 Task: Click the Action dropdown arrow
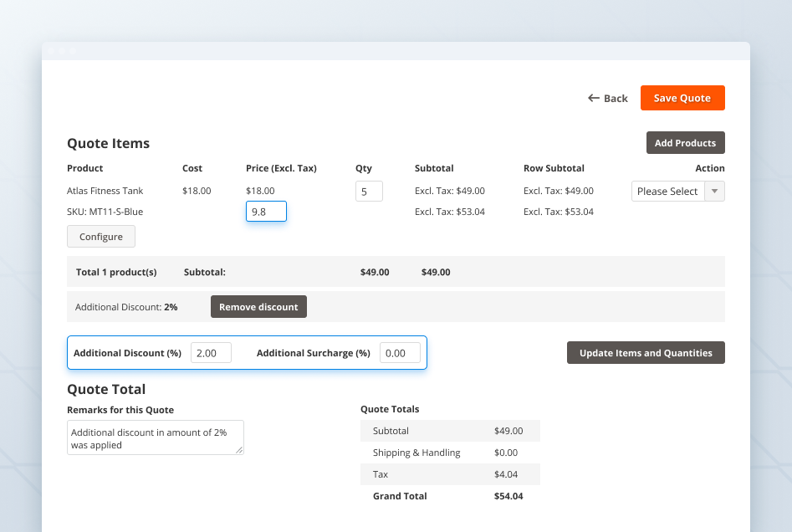point(715,192)
